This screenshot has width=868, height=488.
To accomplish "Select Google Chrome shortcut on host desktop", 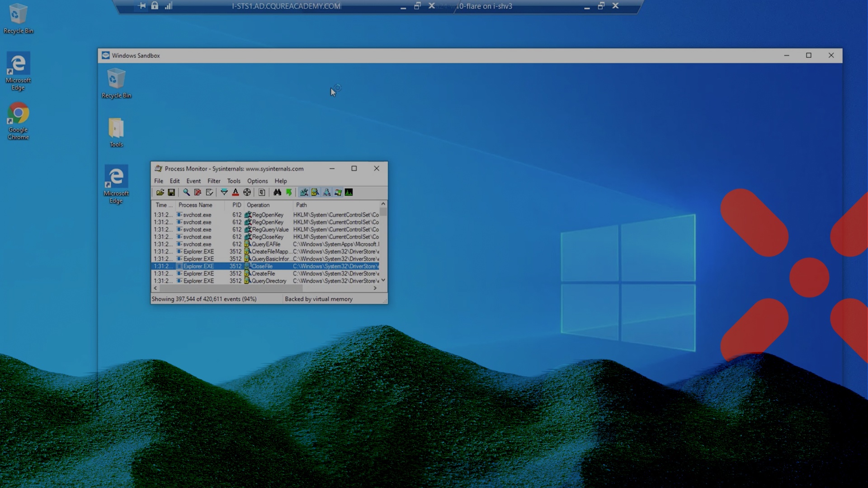I will point(18,121).
